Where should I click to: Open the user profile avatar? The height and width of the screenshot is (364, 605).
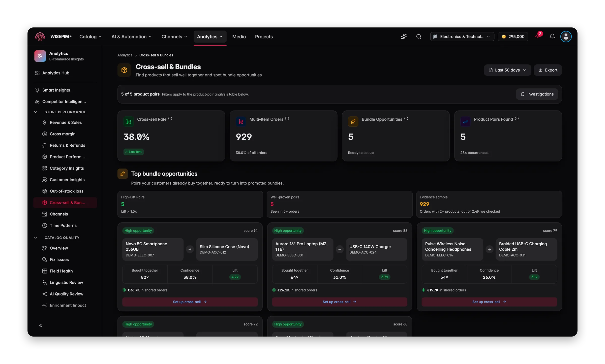tap(566, 37)
